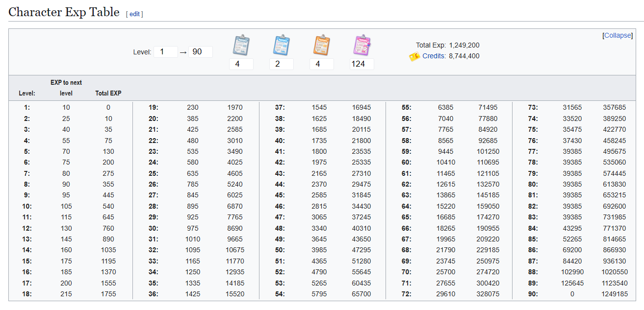This screenshot has height=310, width=644.
Task: Select the purple item quantity field showing 124
Action: pyautogui.click(x=361, y=64)
